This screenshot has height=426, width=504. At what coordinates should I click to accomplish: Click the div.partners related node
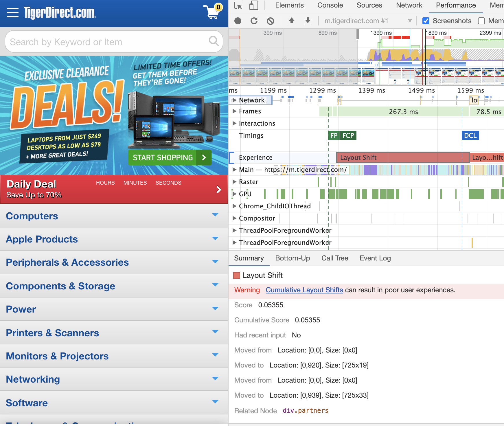(306, 410)
